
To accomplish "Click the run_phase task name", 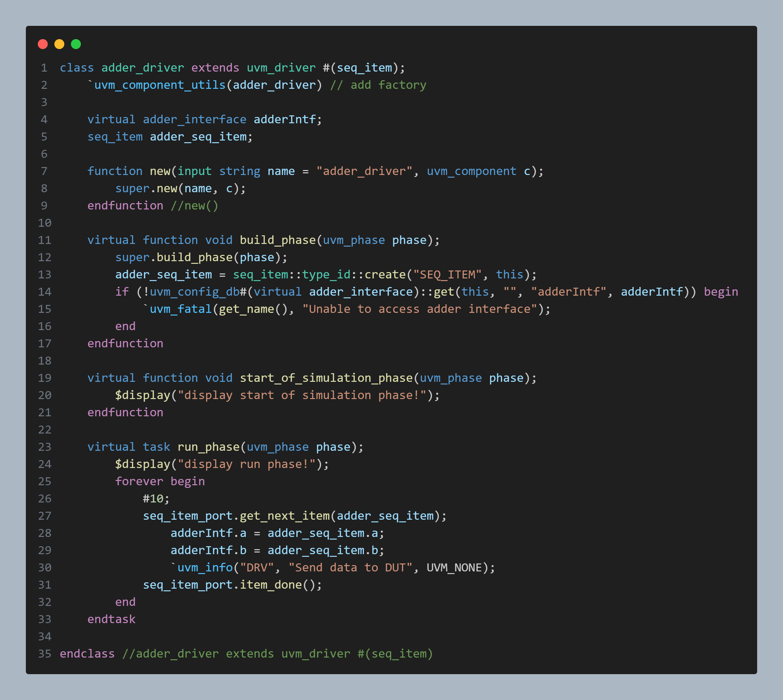I will click(x=208, y=447).
